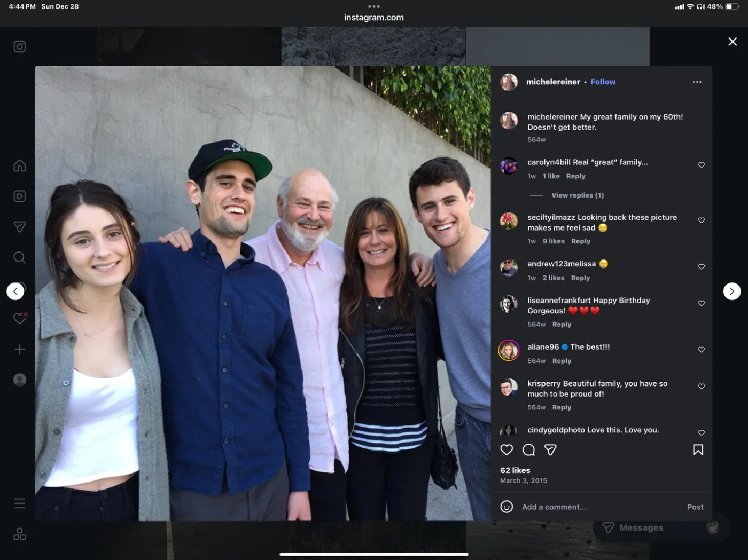Go to the next post arrow
The width and height of the screenshot is (748, 560).
[732, 291]
